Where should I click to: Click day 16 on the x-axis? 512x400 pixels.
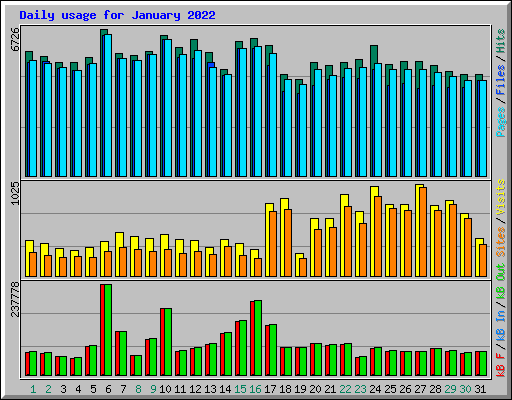pos(255,389)
